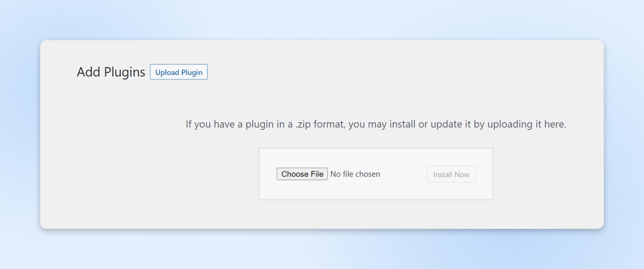Click the Install Now button
The height and width of the screenshot is (269, 644).
[x=451, y=175]
